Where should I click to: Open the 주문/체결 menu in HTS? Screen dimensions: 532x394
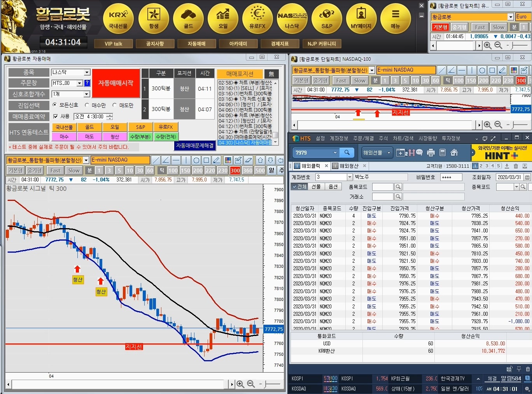(364, 138)
